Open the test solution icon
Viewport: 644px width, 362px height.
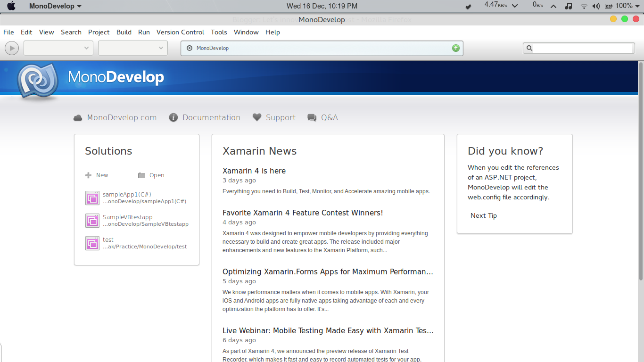click(92, 243)
